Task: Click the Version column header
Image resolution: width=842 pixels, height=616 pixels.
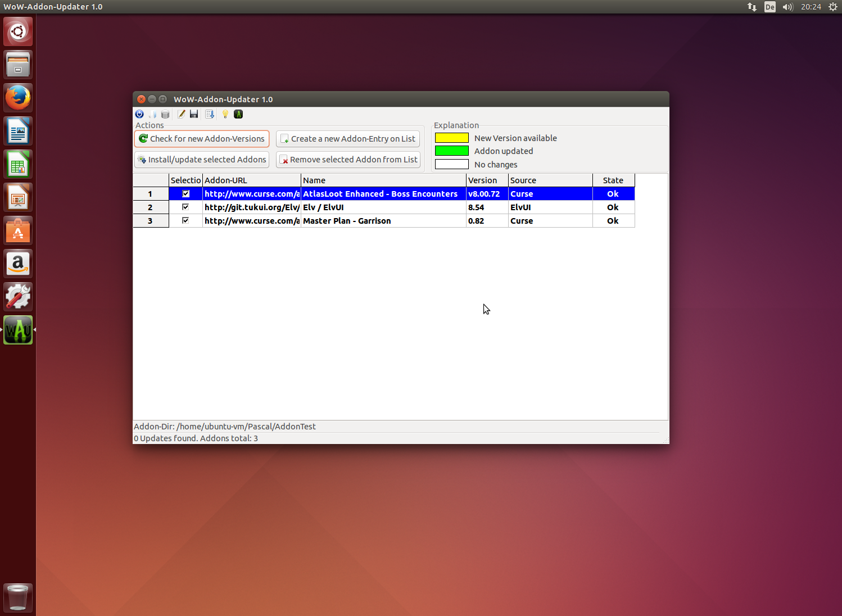Action: [487, 180]
